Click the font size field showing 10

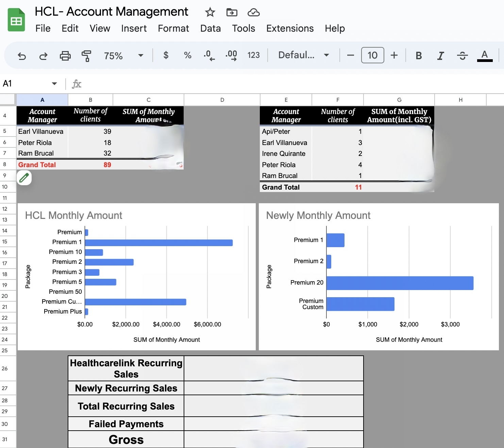tap(372, 55)
